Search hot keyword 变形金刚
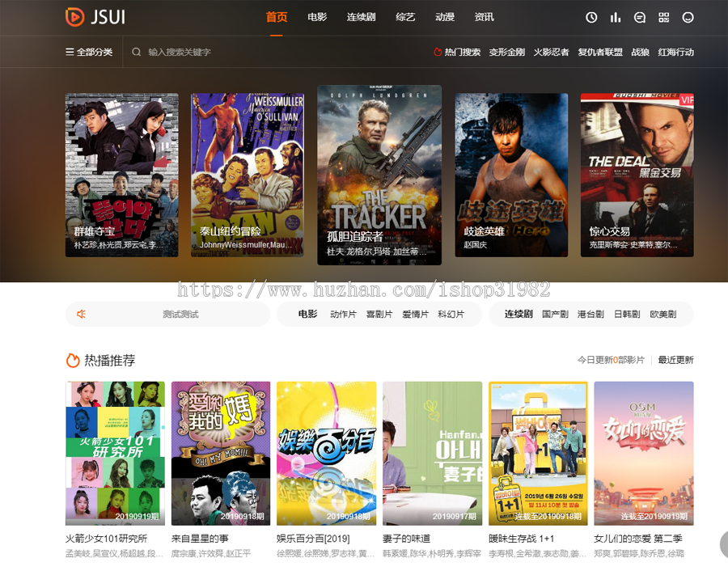728x575 pixels. pos(506,52)
